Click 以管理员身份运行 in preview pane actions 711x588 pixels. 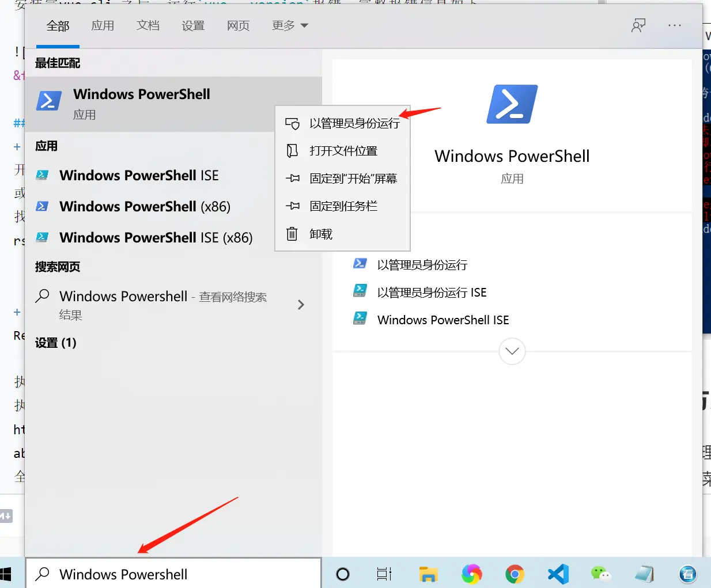pyautogui.click(x=422, y=265)
